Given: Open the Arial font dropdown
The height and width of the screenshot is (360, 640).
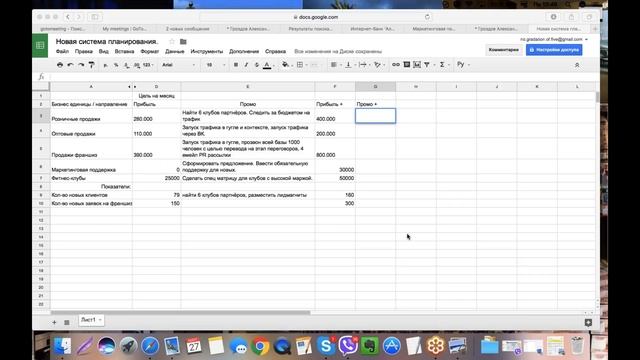Looking at the screenshot, I should coord(178,65).
